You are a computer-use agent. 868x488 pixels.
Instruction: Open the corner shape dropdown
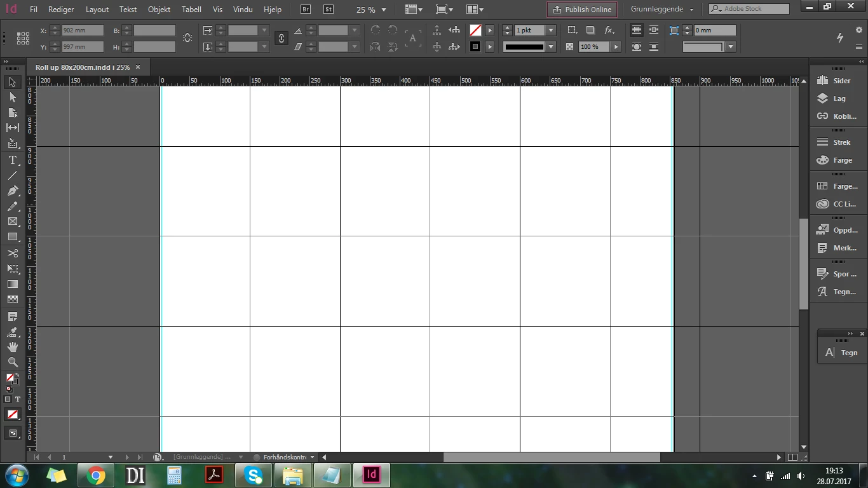[x=731, y=47]
